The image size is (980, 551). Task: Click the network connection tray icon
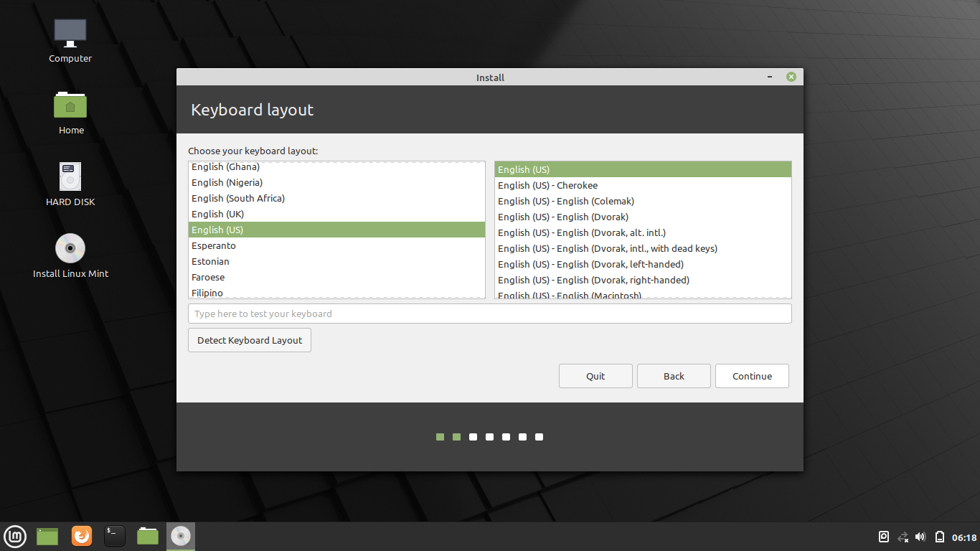click(903, 537)
